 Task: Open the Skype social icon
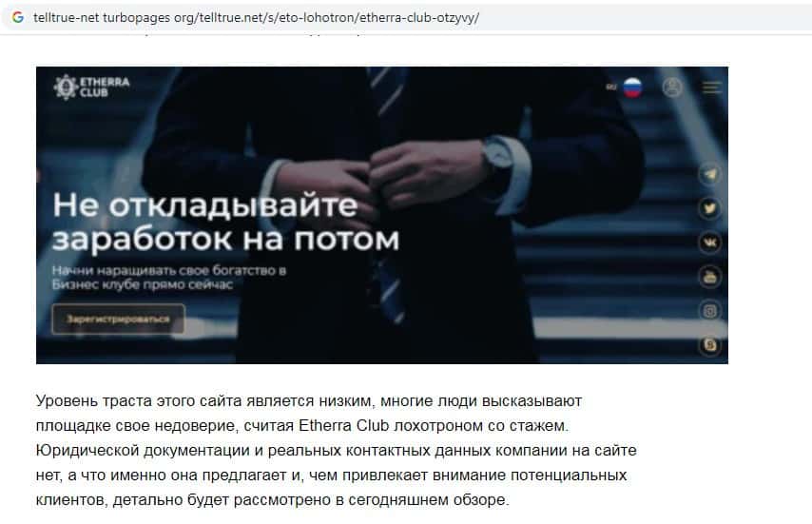(710, 345)
